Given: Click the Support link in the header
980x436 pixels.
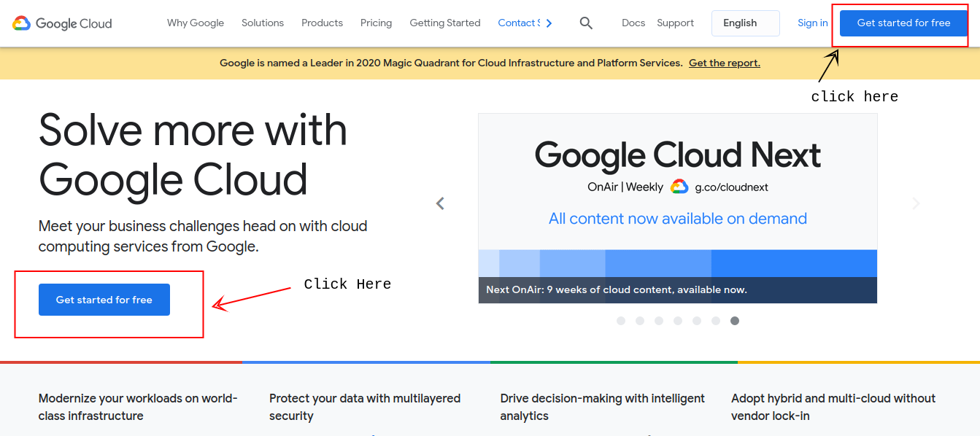Looking at the screenshot, I should pyautogui.click(x=675, y=23).
